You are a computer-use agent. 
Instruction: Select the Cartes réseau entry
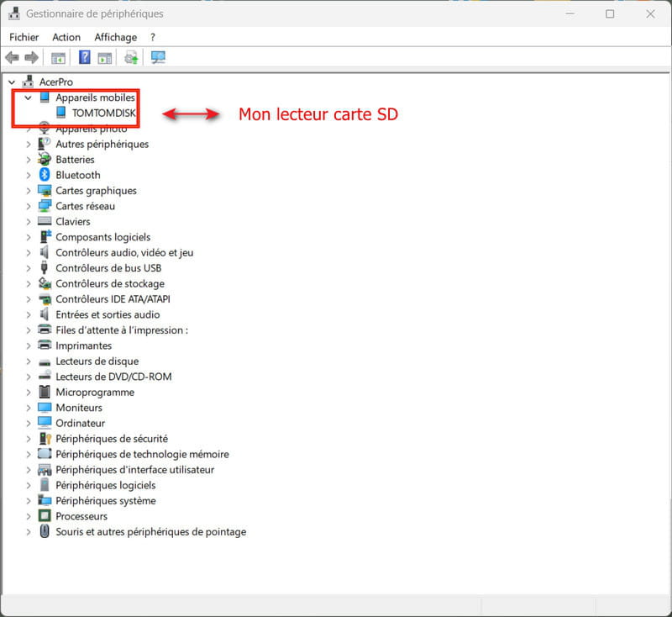[85, 206]
